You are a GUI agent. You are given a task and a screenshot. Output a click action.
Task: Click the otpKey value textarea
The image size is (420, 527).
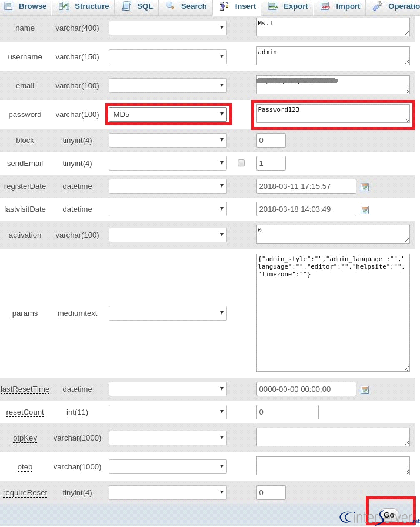pyautogui.click(x=333, y=437)
